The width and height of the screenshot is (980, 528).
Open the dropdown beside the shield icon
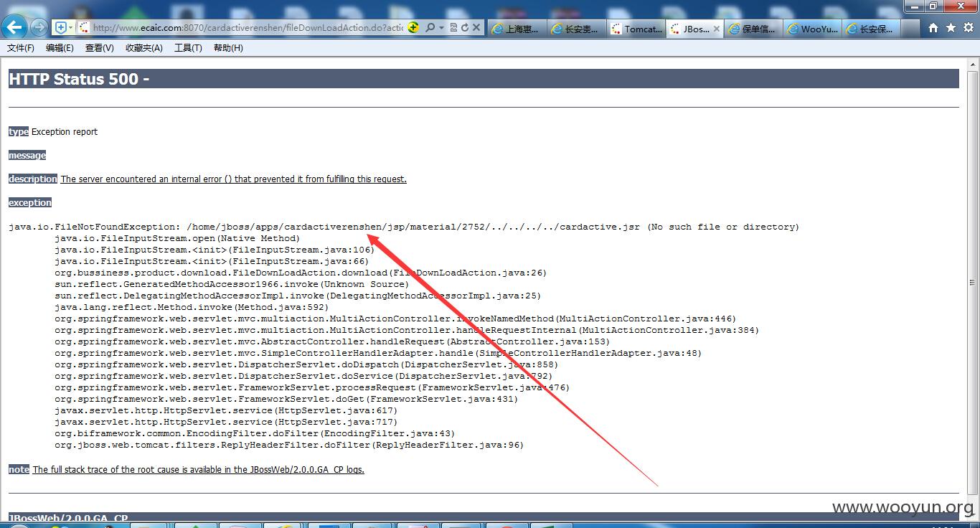point(72,27)
